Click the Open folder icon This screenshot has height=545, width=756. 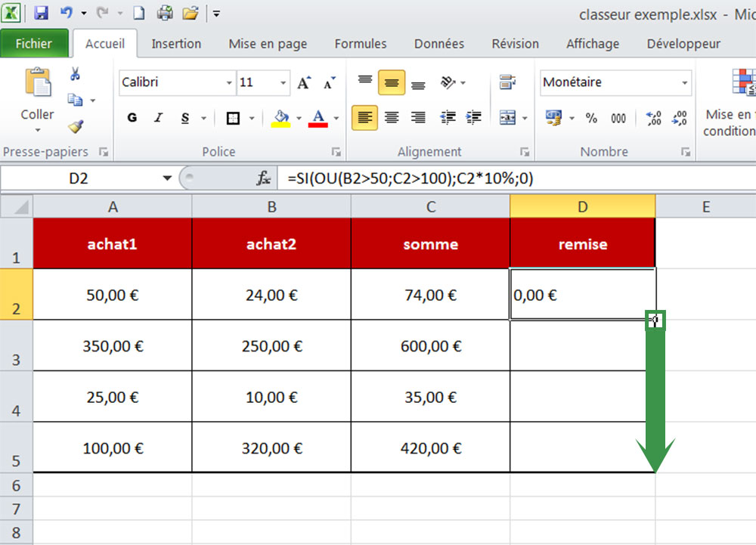click(x=191, y=13)
